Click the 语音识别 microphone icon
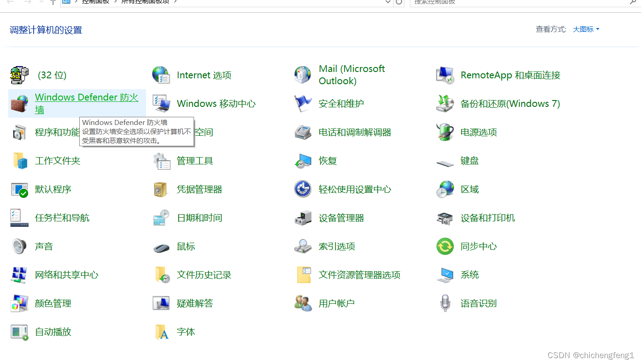641x364 pixels. tap(445, 303)
